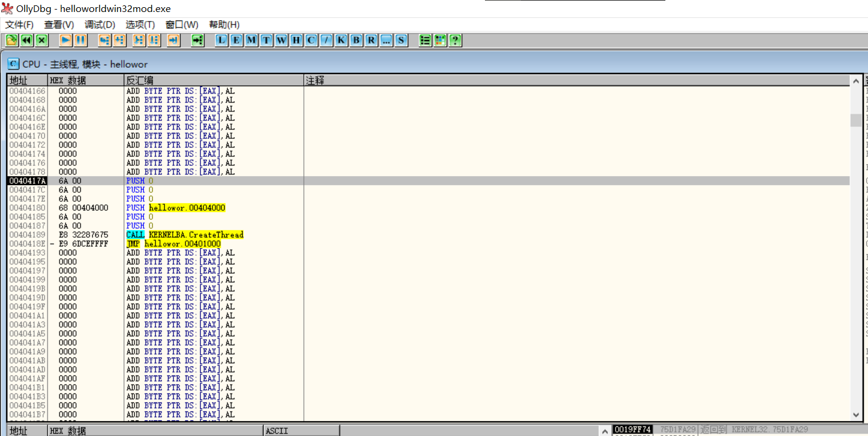Image resolution: width=868 pixels, height=436 pixels.
Task: Open Run trace with ellipsis button
Action: [x=387, y=40]
